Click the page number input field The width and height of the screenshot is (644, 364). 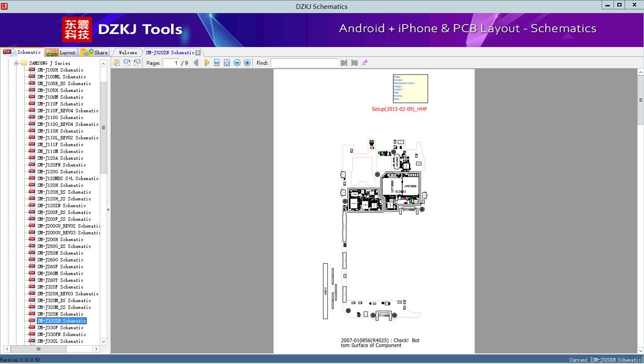[171, 63]
